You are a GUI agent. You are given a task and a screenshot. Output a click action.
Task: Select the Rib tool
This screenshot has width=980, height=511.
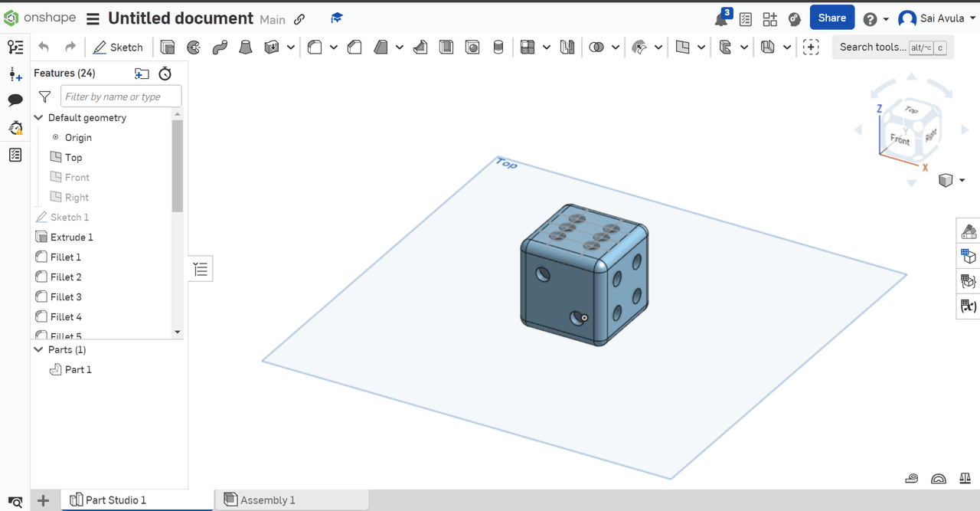(x=420, y=47)
